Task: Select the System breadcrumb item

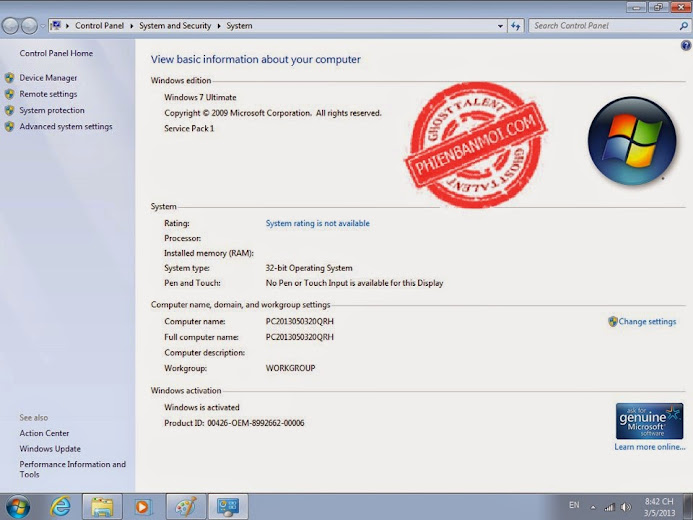Action: click(x=239, y=26)
